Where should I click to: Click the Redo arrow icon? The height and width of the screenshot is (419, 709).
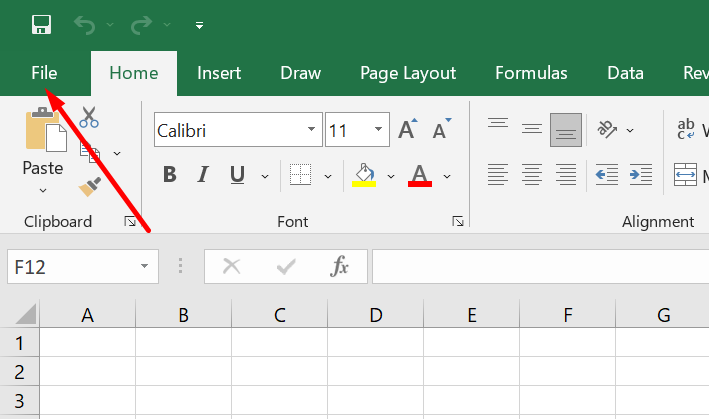(x=142, y=25)
